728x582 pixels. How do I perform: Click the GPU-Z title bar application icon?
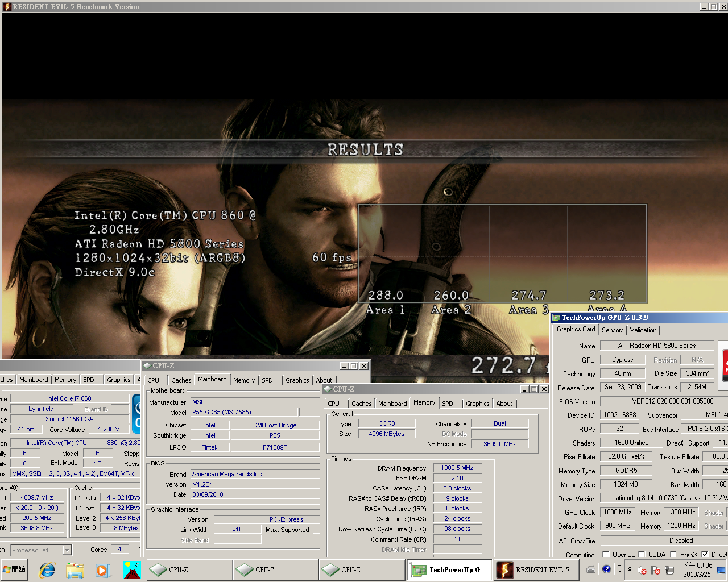click(x=557, y=318)
